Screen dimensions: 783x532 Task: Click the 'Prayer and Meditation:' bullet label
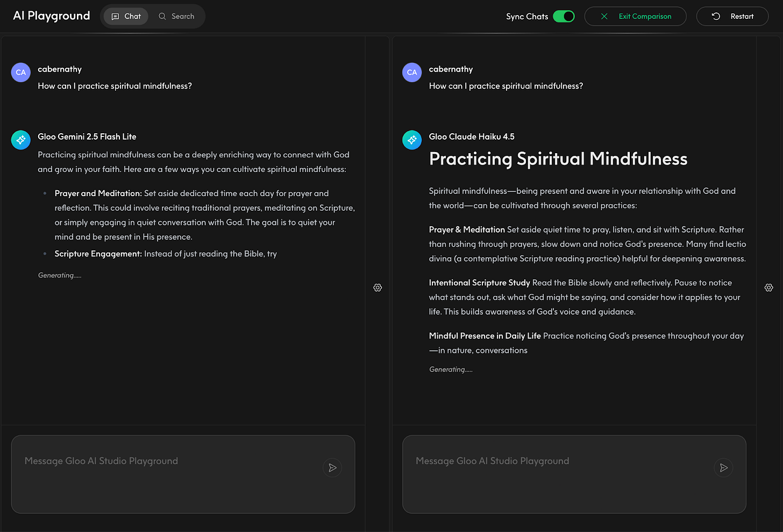(98, 193)
